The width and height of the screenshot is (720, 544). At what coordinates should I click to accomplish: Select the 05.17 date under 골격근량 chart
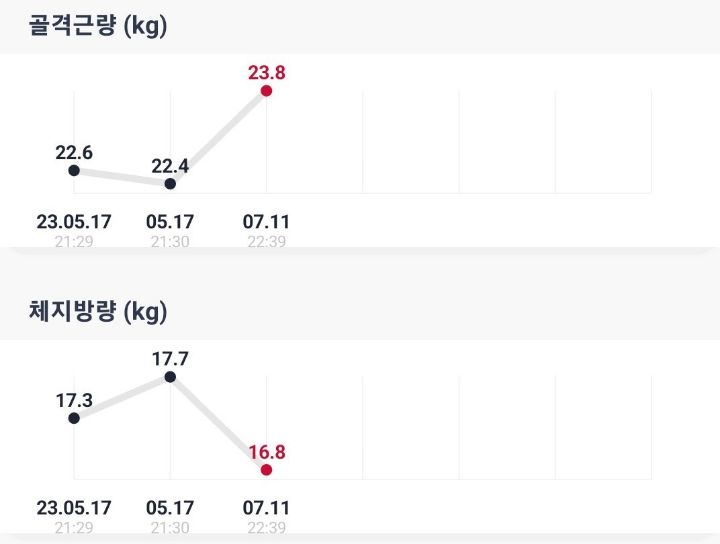(x=170, y=222)
